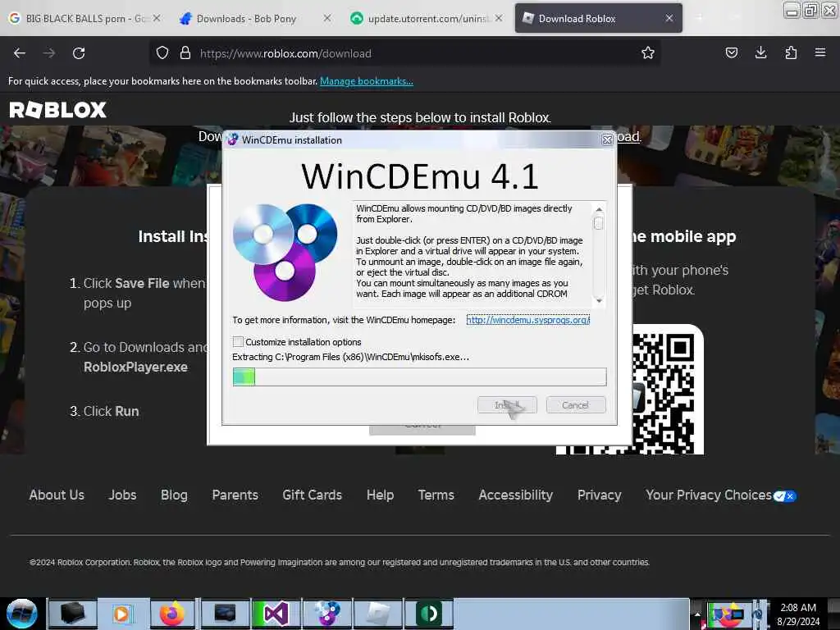Open the Roblox taskbar icon

[x=377, y=614]
